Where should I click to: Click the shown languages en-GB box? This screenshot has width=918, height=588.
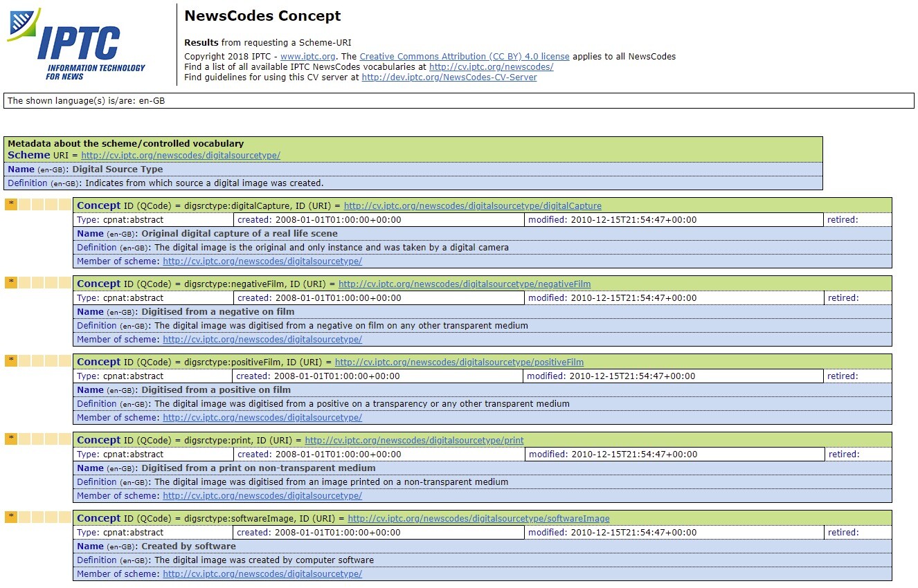(x=458, y=101)
